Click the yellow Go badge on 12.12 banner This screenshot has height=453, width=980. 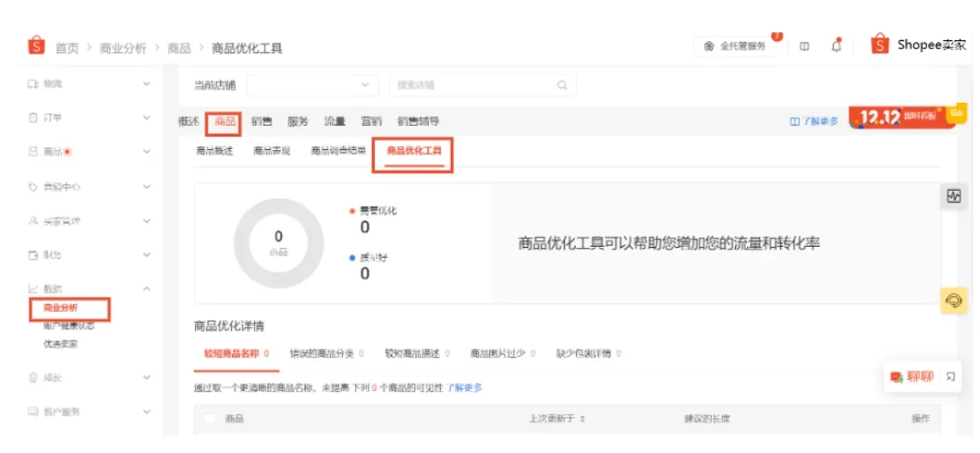click(956, 113)
